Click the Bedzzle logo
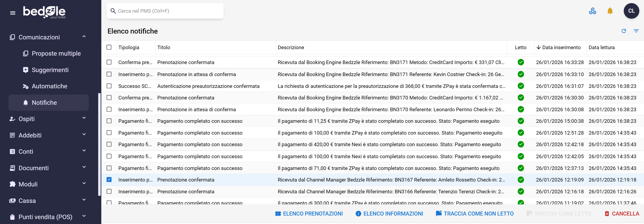 [44, 12]
